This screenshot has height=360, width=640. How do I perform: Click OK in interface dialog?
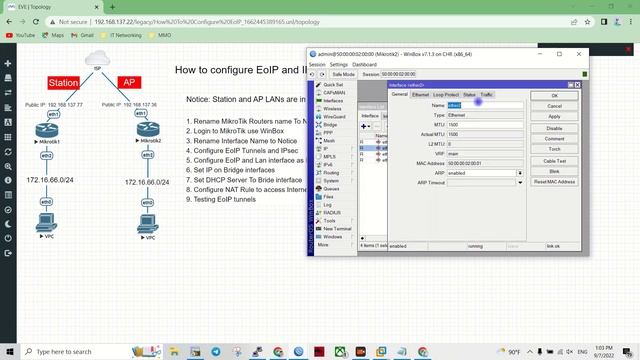(554, 96)
